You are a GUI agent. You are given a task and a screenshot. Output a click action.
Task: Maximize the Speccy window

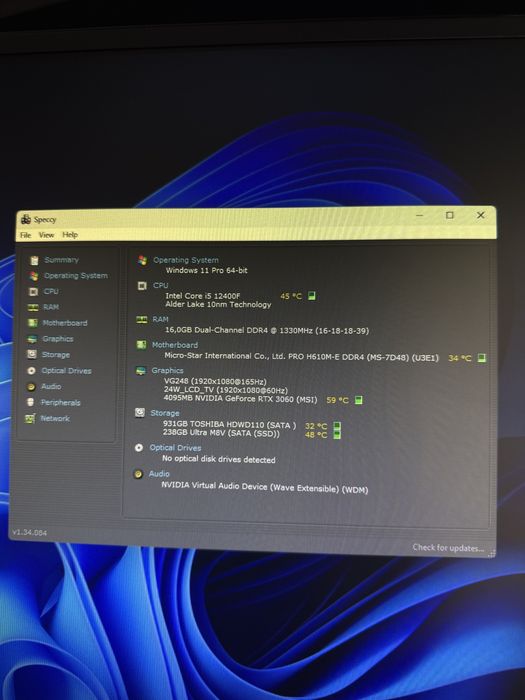click(450, 215)
